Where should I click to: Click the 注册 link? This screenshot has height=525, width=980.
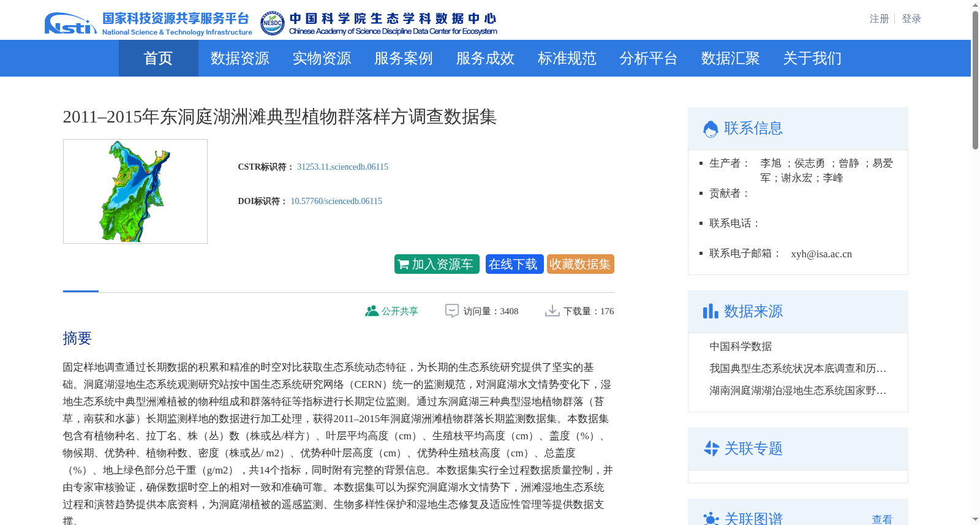point(879,19)
